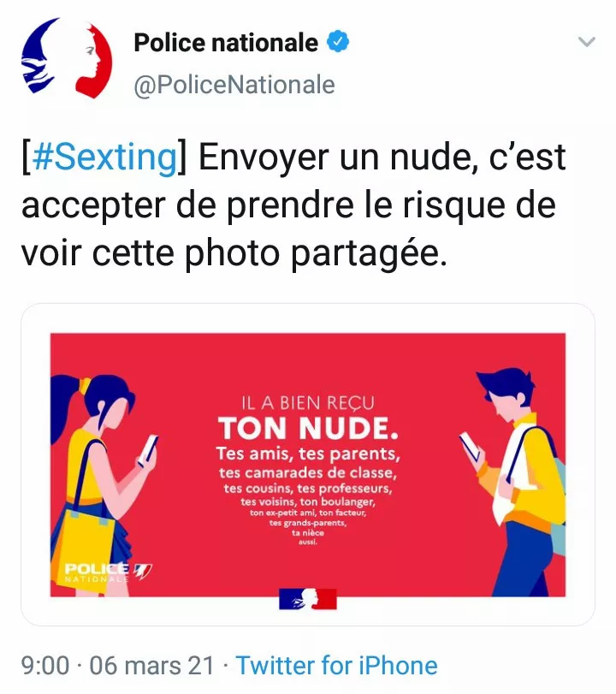Click the boy illustration's smartphone

tap(470, 446)
